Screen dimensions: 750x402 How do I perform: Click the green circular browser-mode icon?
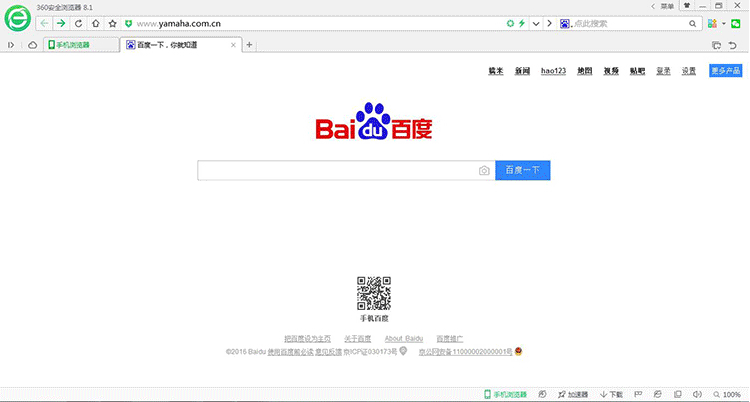click(x=510, y=23)
